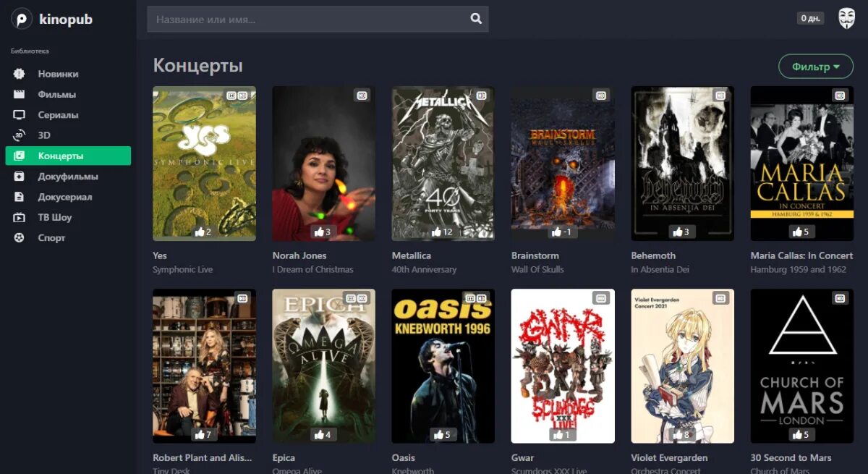Click HD badge on Metallica poster

click(481, 95)
